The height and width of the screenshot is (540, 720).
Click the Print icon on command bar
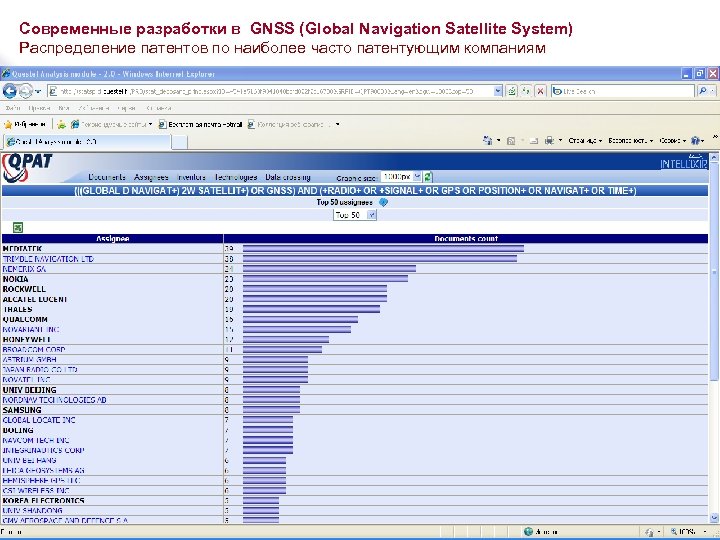(549, 141)
